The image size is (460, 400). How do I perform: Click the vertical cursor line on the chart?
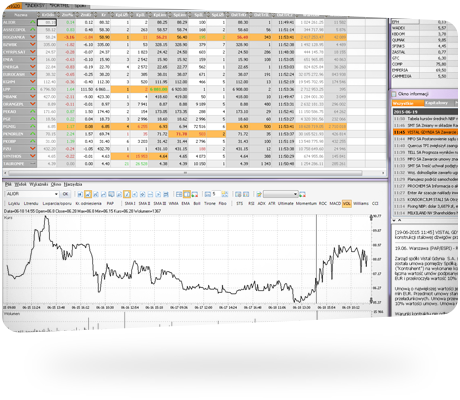click(316, 258)
